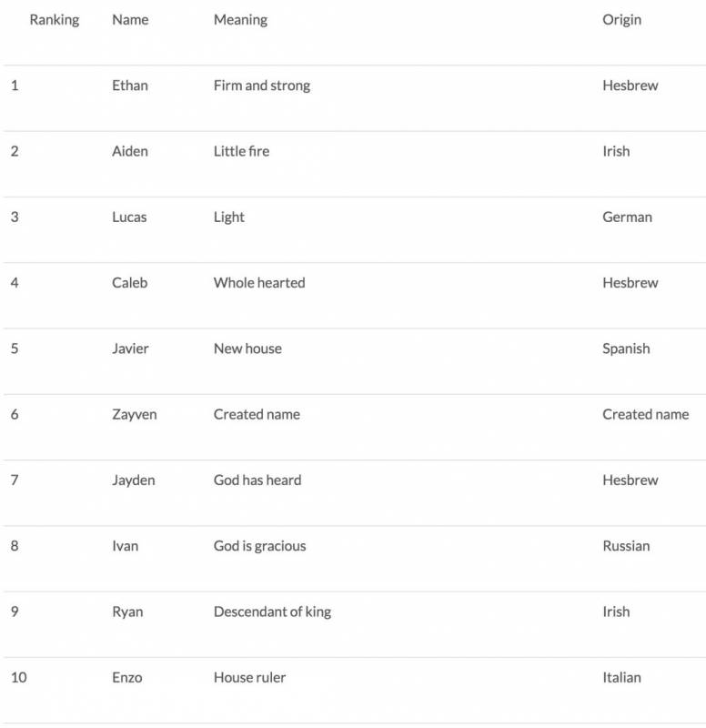Select the name Aiden
Image resolution: width=706 pixels, height=728 pixels.
[x=130, y=151]
